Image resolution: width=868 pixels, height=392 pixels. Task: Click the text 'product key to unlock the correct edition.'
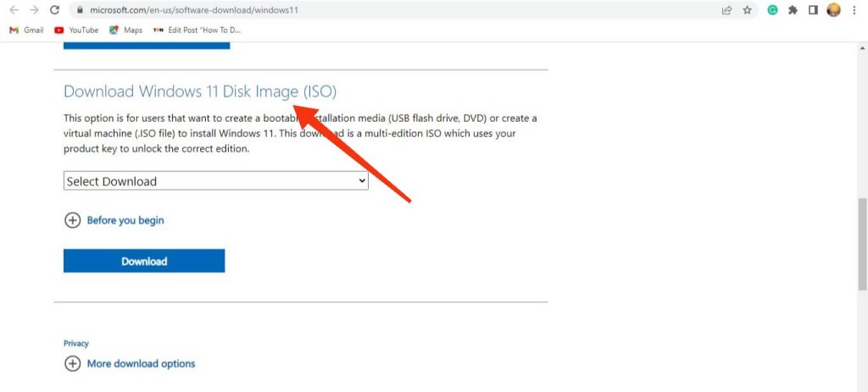[156, 149]
